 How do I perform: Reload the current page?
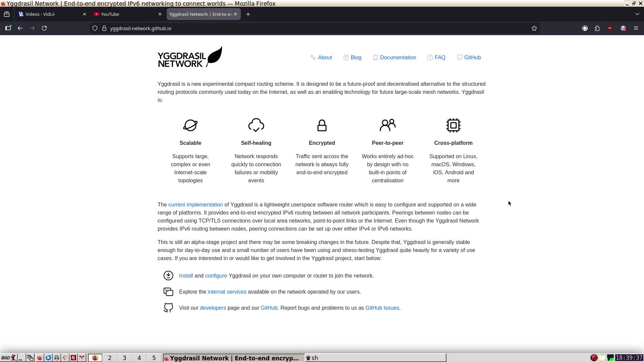[44, 28]
